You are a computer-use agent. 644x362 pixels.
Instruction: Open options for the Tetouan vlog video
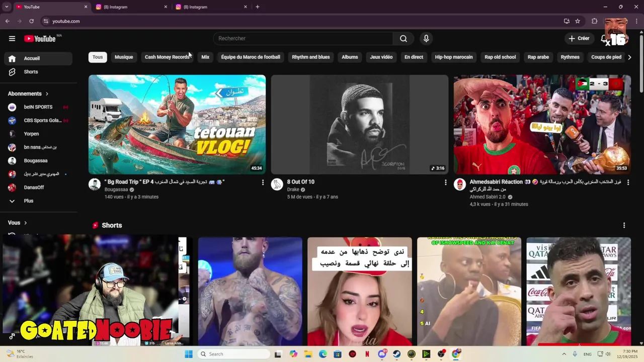coord(263,183)
